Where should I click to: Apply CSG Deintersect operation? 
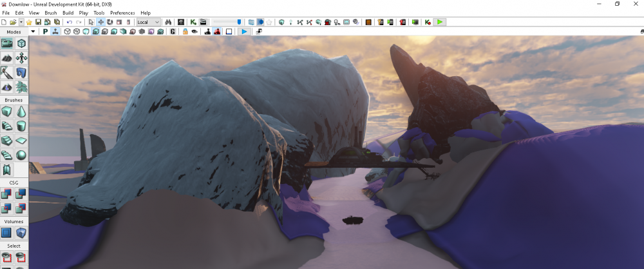point(21,208)
